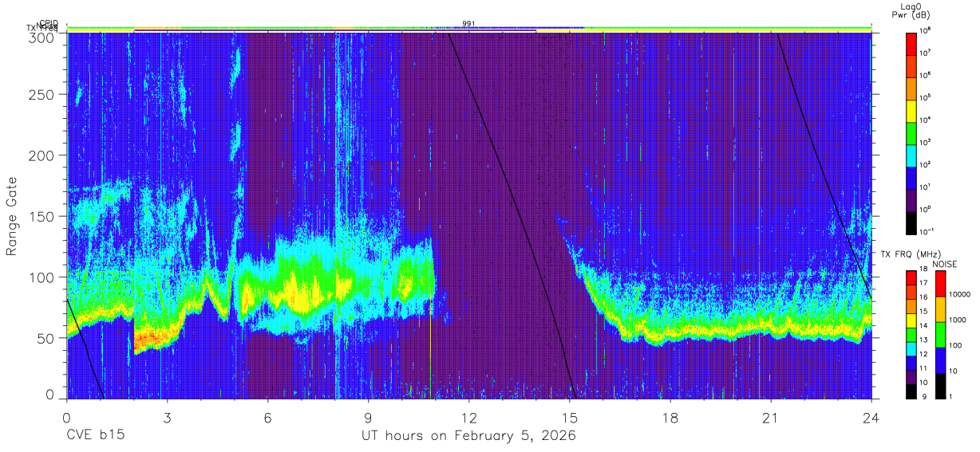Click the red segment of TX FRQ colorbar
This screenshot has height=452, width=980.
tap(911, 278)
